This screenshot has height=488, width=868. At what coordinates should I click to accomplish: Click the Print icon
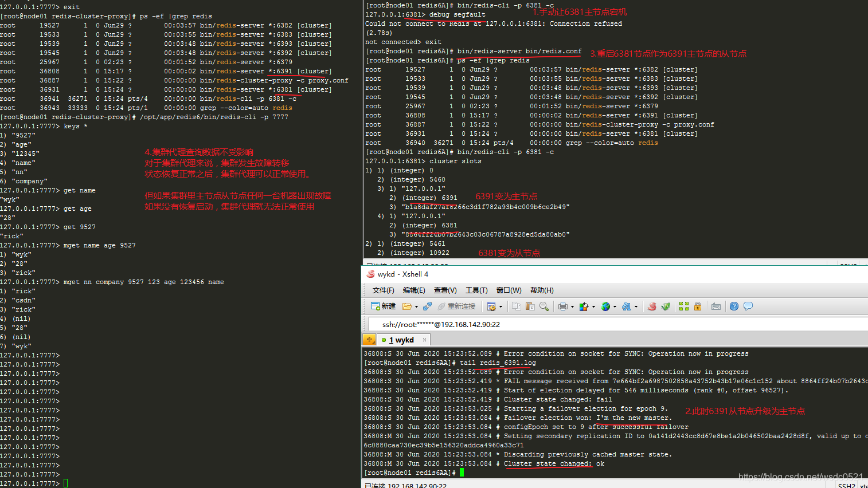coord(563,306)
